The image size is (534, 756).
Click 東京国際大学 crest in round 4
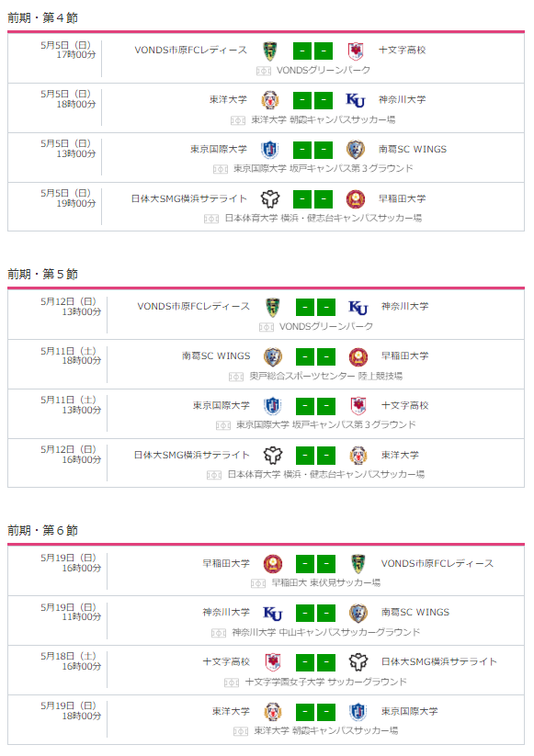click(x=269, y=150)
